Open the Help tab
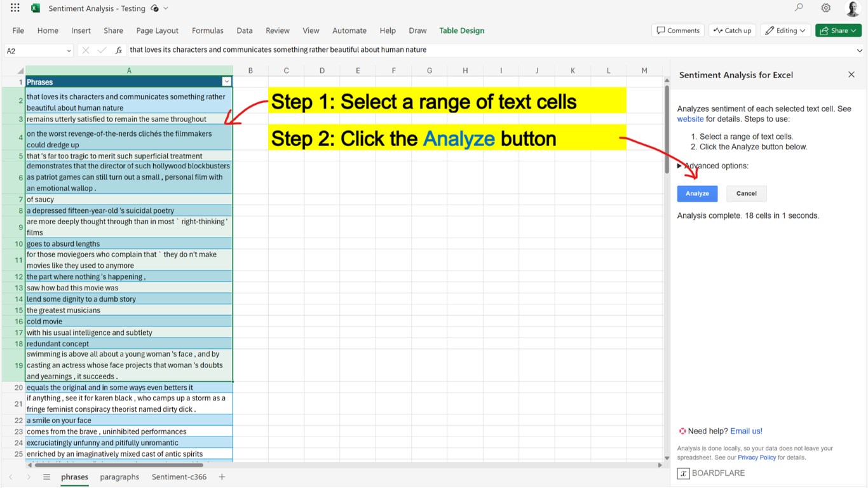 point(388,30)
